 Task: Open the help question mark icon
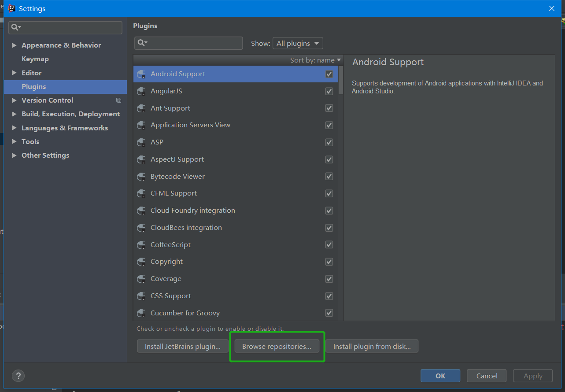[18, 376]
